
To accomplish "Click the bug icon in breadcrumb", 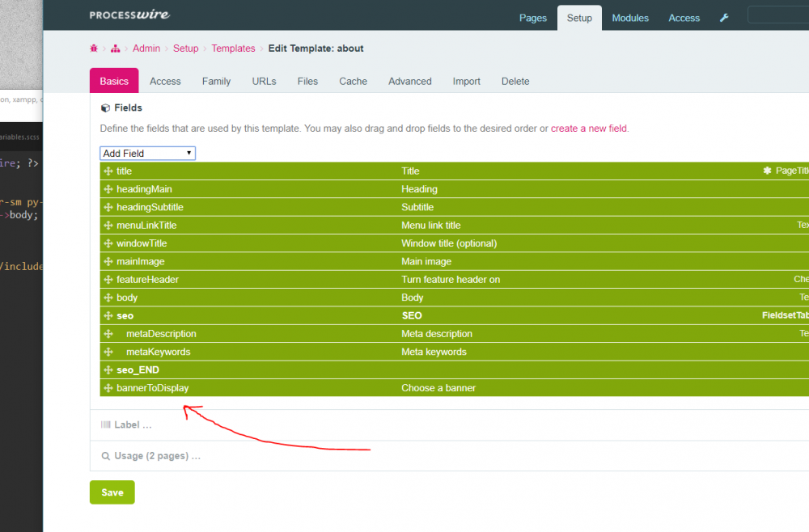I will (94, 49).
